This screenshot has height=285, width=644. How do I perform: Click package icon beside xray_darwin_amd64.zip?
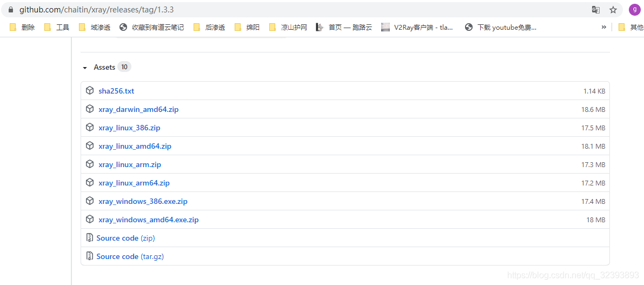point(90,109)
